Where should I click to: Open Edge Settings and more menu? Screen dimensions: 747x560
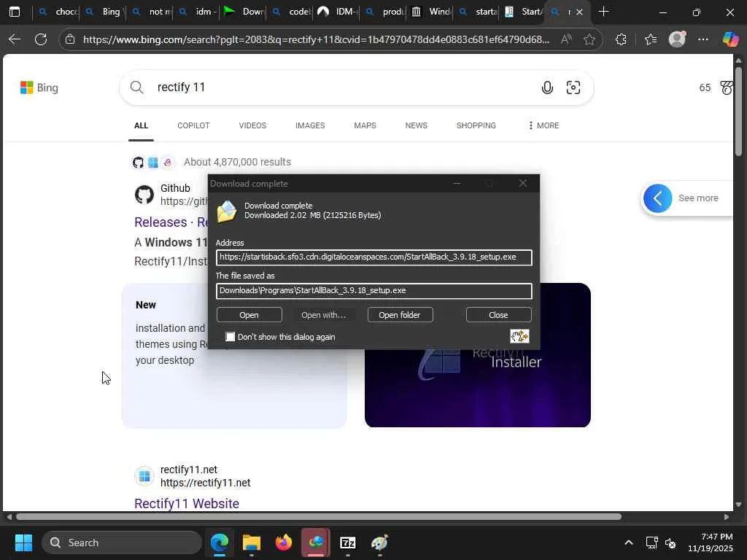[x=703, y=39]
